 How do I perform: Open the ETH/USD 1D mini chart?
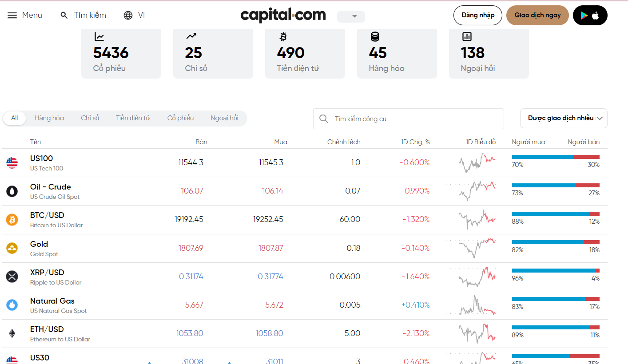click(477, 333)
